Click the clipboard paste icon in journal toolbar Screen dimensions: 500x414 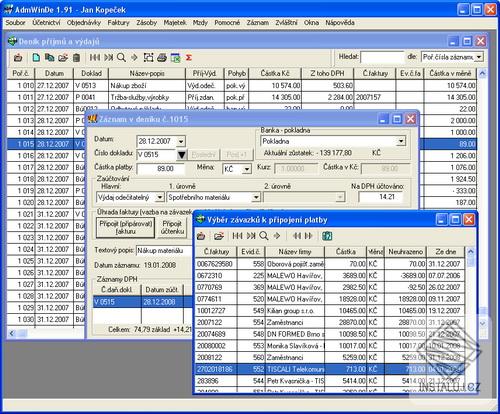pos(77,58)
